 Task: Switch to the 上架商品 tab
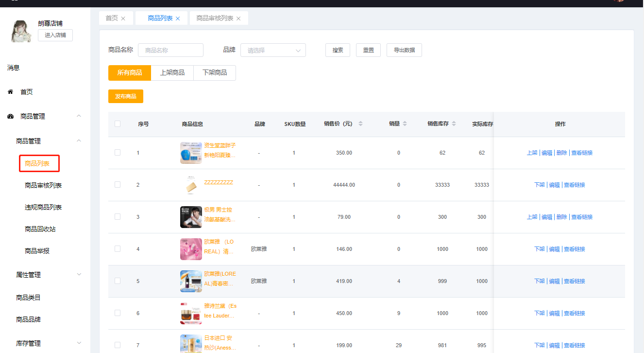172,72
